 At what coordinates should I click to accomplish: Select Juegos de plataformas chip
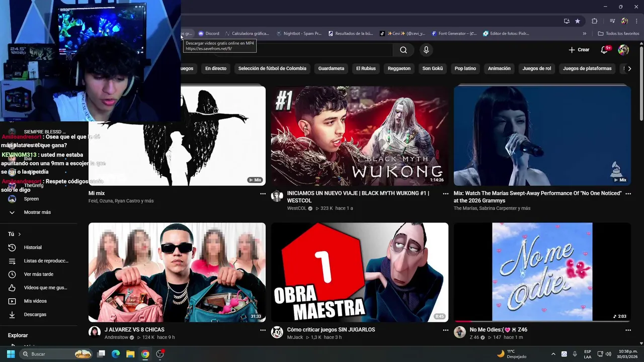click(x=587, y=68)
